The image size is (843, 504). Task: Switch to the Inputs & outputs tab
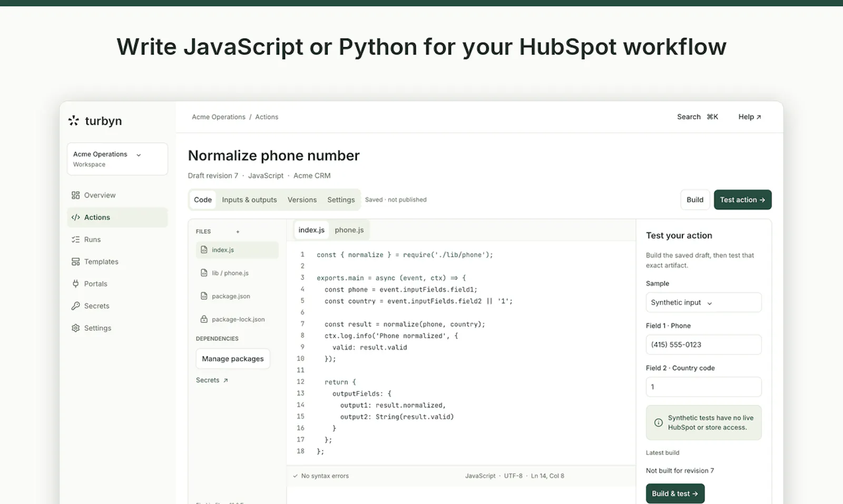249,200
